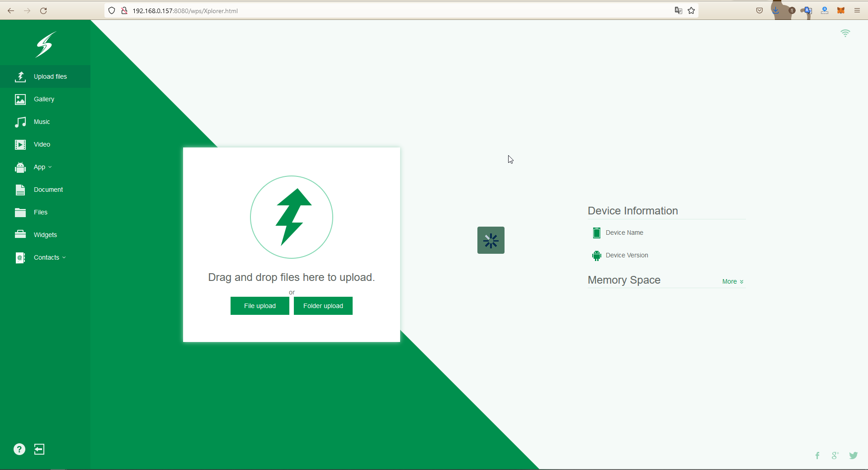The image size is (868, 470).
Task: Open the Document section
Action: (45, 190)
